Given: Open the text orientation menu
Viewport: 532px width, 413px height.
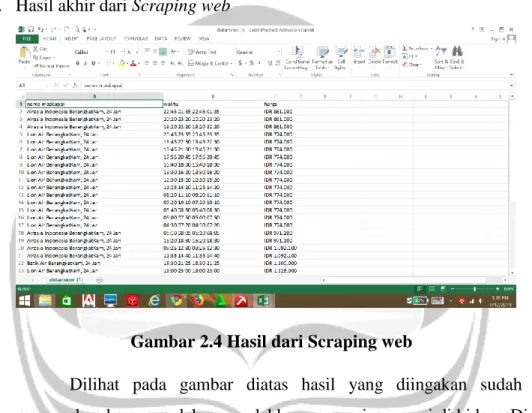Looking at the screenshot, I should pyautogui.click(x=174, y=52).
